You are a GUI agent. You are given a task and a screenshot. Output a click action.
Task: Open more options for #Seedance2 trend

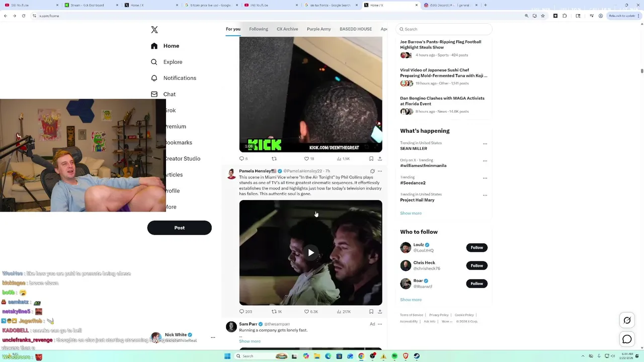[485, 178]
